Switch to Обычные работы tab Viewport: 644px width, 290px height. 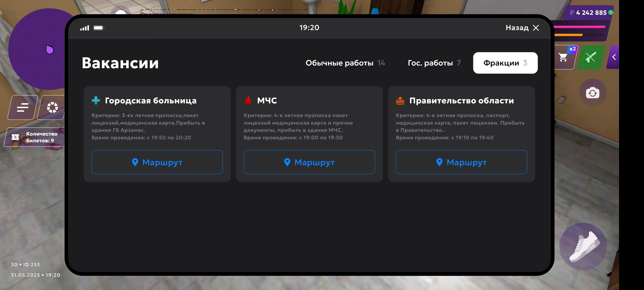click(345, 63)
